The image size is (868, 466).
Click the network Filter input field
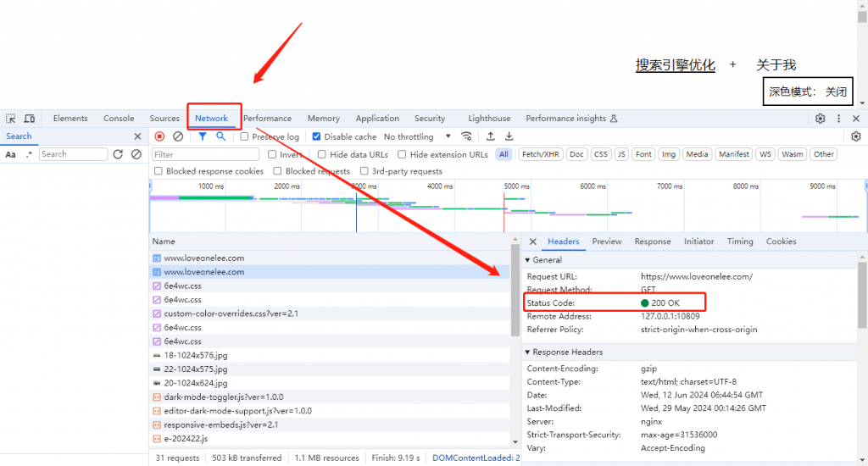[x=205, y=154]
